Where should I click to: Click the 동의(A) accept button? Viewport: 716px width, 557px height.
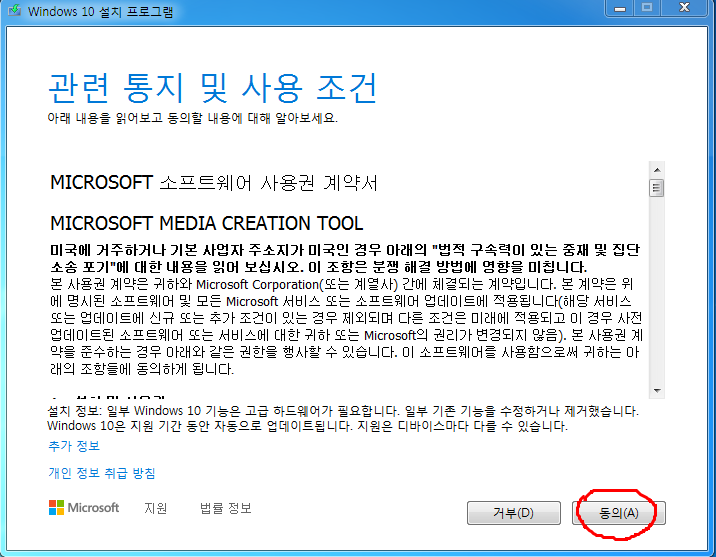pos(619,513)
